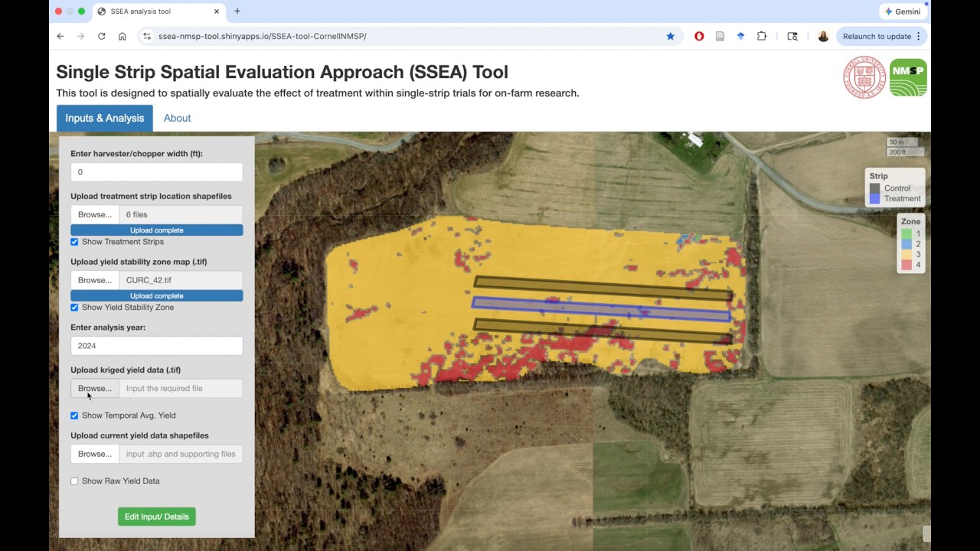Browse for current yield data shapefiles
980x551 pixels.
95,454
